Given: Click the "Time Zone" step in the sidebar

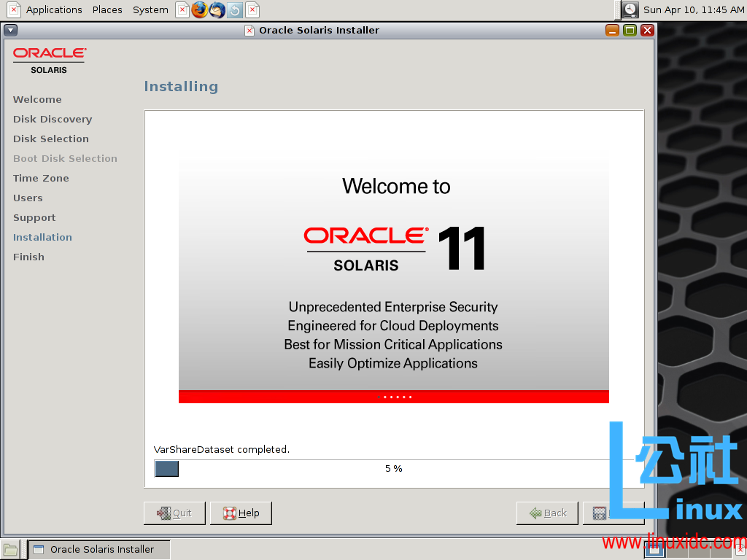Looking at the screenshot, I should point(41,178).
